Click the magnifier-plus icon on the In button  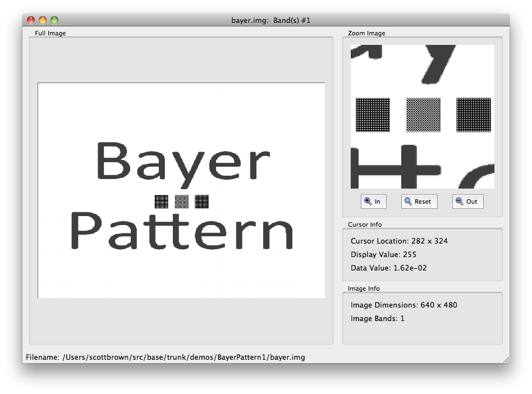(369, 201)
